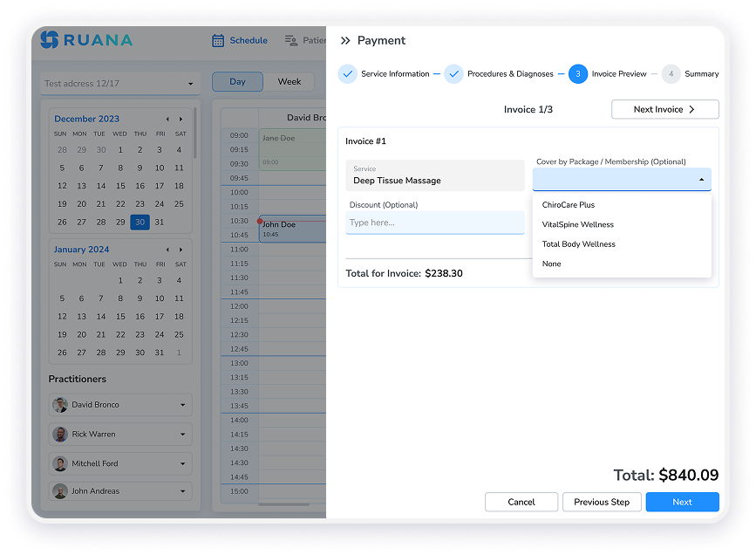The height and width of the screenshot is (555, 756).
Task: Select the Summary step
Action: [x=671, y=74]
